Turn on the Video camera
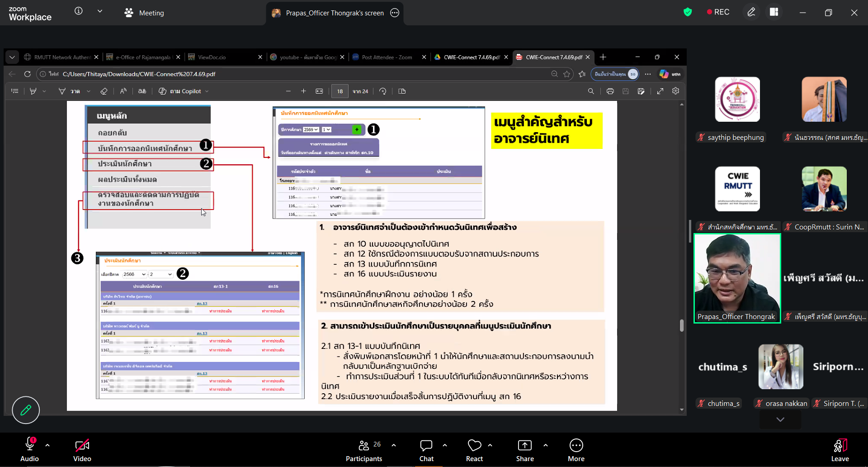Viewport: 868px width, 467px height. pyautogui.click(x=82, y=451)
